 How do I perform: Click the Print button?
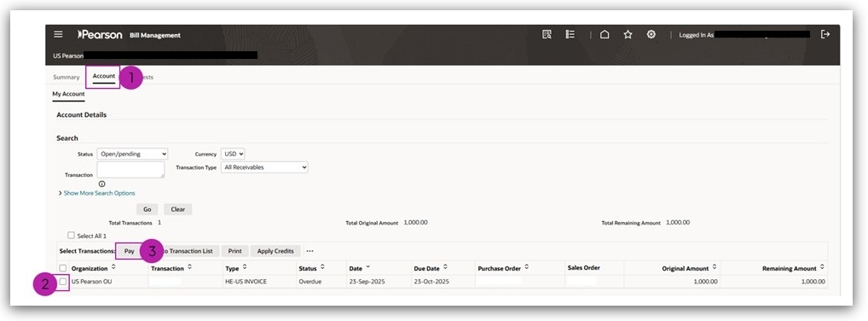(x=234, y=251)
